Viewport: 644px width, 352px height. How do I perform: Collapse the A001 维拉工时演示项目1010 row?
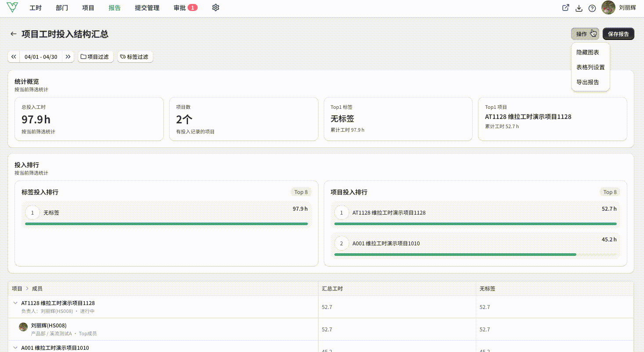click(x=15, y=348)
